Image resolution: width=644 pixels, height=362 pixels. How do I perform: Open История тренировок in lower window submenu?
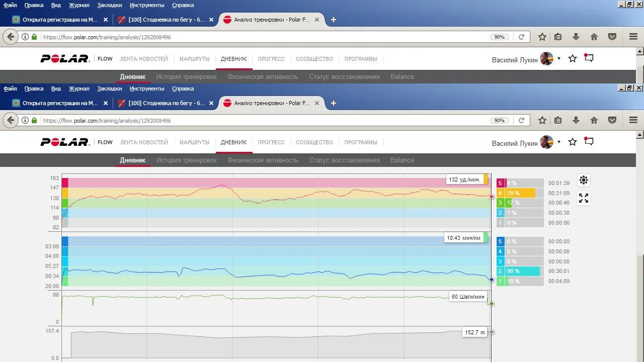(x=186, y=160)
